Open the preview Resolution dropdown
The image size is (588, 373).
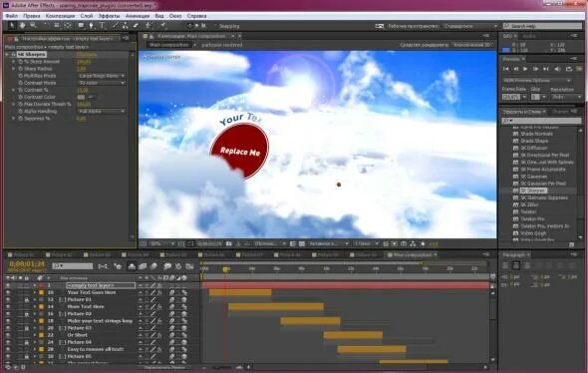pyautogui.click(x=566, y=97)
